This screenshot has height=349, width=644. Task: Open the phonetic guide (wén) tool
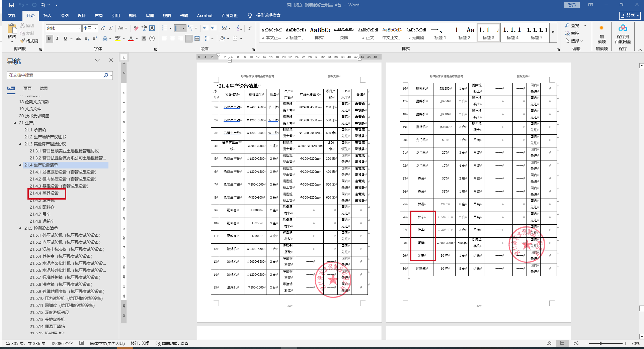(144, 28)
